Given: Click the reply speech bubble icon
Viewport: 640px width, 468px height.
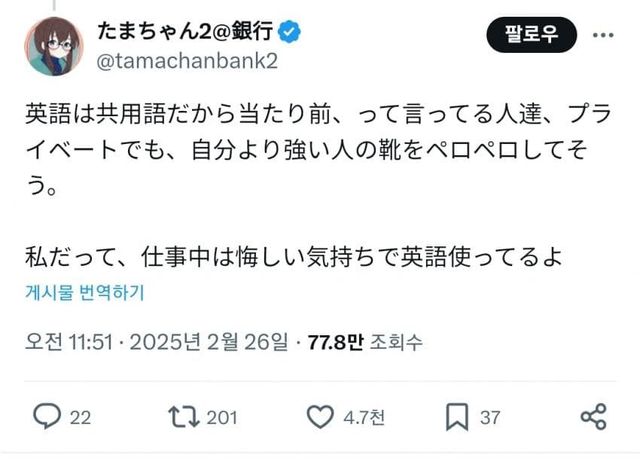Looking at the screenshot, I should (47, 415).
